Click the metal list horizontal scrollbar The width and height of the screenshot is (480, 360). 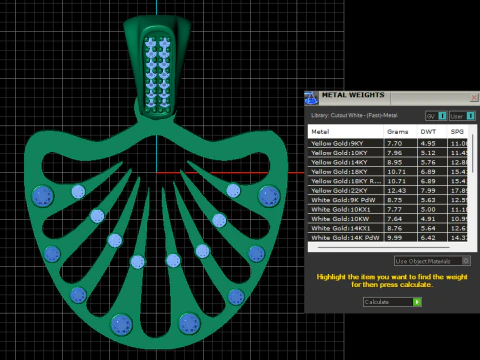(x=383, y=247)
